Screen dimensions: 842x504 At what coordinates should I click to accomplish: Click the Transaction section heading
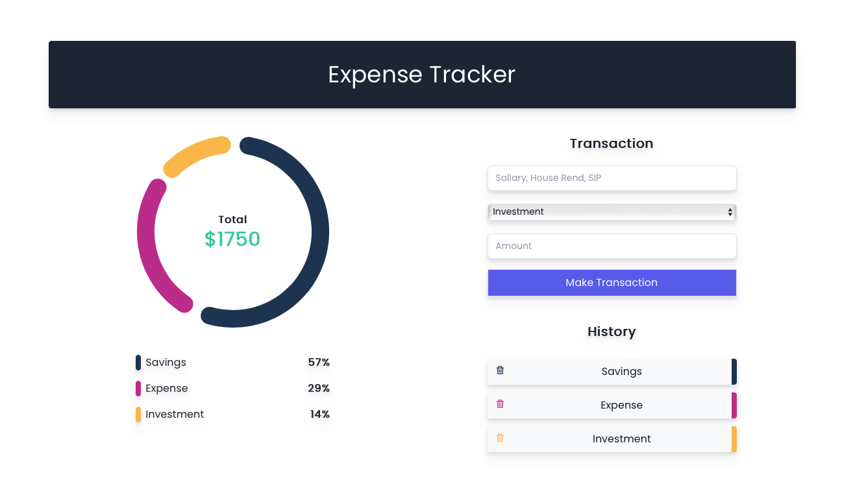pyautogui.click(x=611, y=143)
